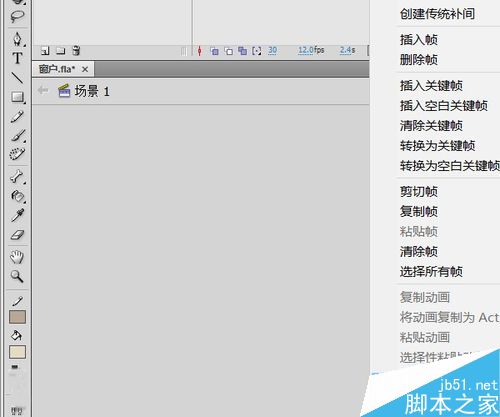Image resolution: width=500 pixels, height=417 pixels.
Task: Choose 清除帧 from context menu
Action: 419,251
